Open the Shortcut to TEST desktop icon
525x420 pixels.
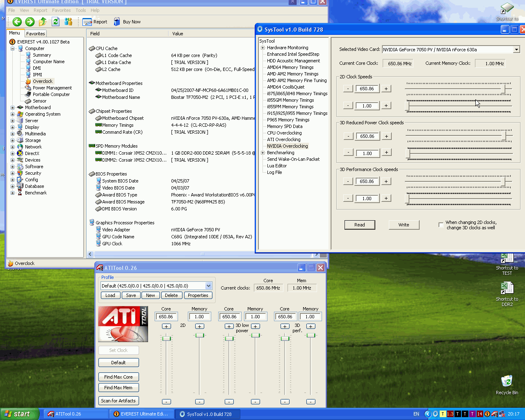tap(507, 264)
